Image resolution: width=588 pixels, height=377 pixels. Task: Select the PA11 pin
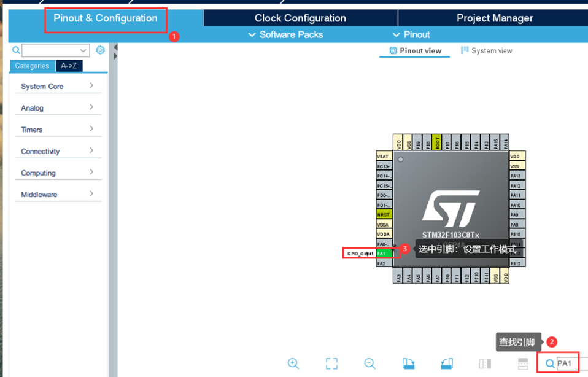pyautogui.click(x=517, y=195)
